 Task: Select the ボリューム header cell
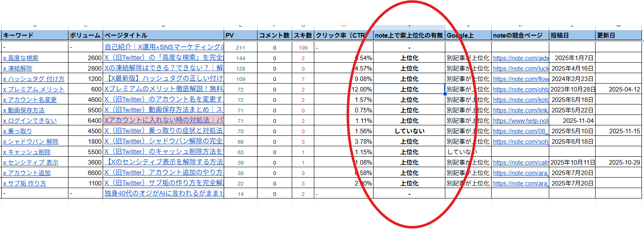(85, 36)
